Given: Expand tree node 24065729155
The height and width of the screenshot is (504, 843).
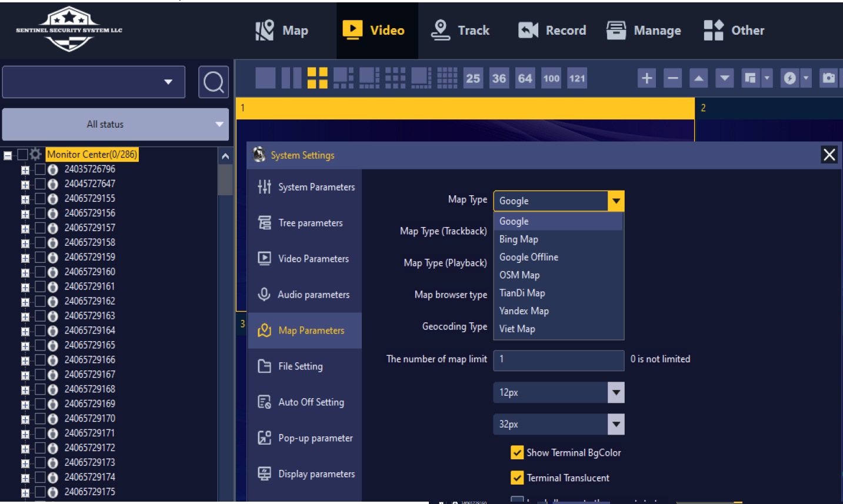Looking at the screenshot, I should point(25,199).
